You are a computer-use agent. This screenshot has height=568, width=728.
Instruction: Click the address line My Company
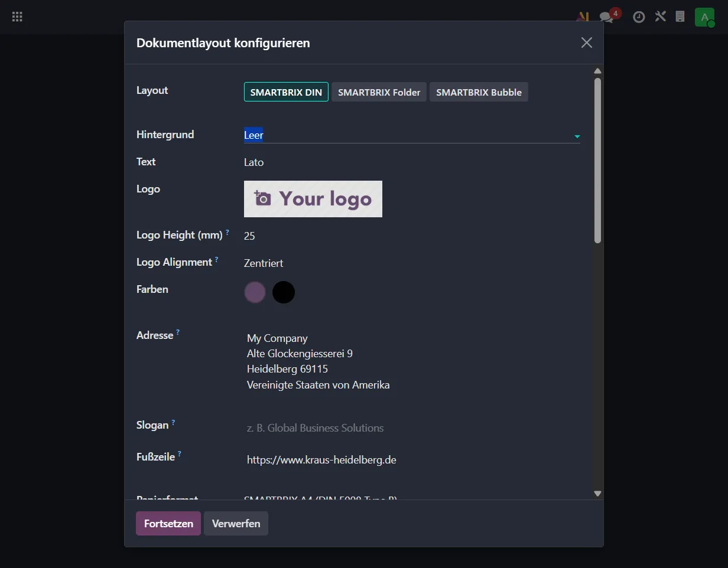277,338
